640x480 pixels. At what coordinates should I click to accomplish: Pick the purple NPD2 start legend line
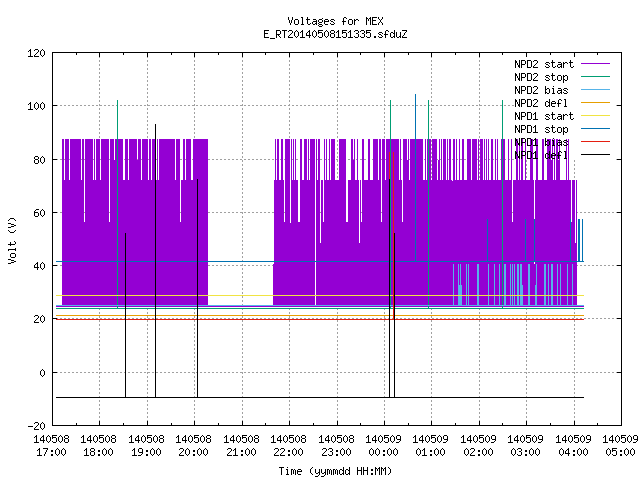595,64
